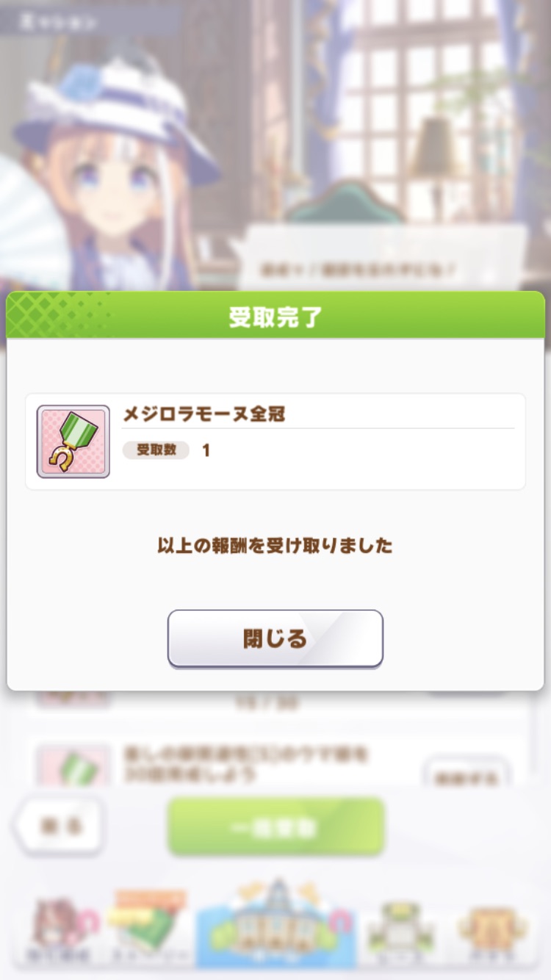The image size is (551, 980).
Task: Tap the blurred speech bubble text
Action: pos(358,270)
